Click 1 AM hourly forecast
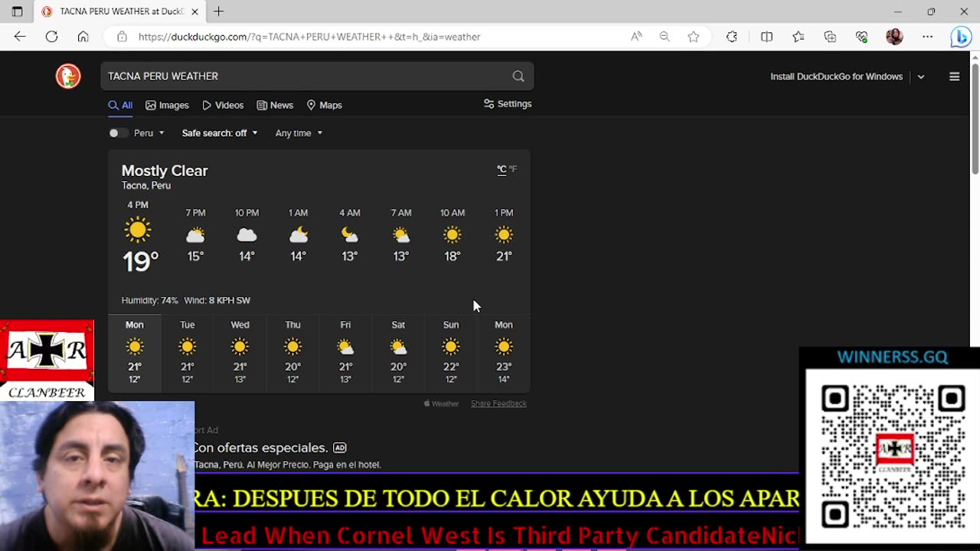Image resolution: width=980 pixels, height=551 pixels. click(x=299, y=236)
